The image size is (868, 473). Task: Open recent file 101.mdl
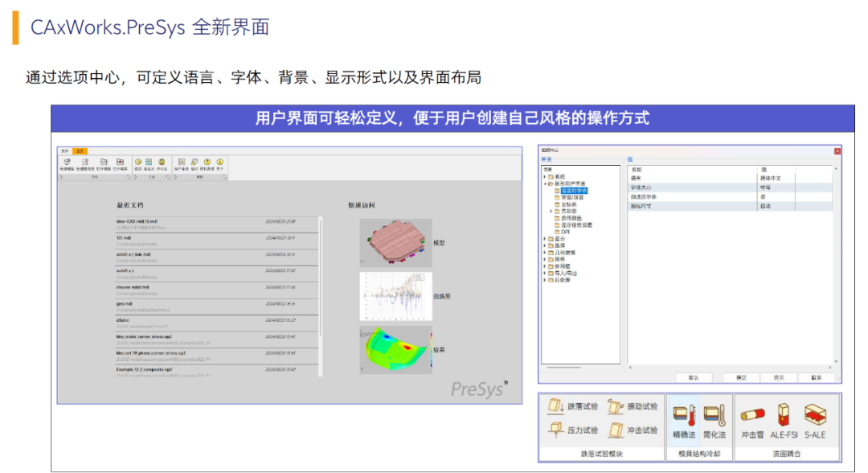217,241
